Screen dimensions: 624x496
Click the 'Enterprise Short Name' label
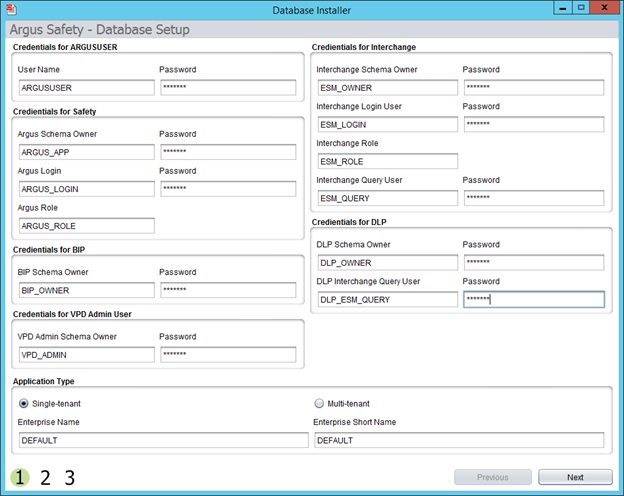tap(355, 422)
